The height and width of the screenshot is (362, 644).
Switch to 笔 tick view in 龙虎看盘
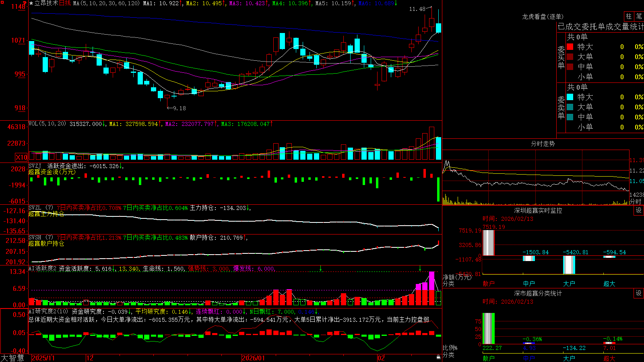click(639, 16)
